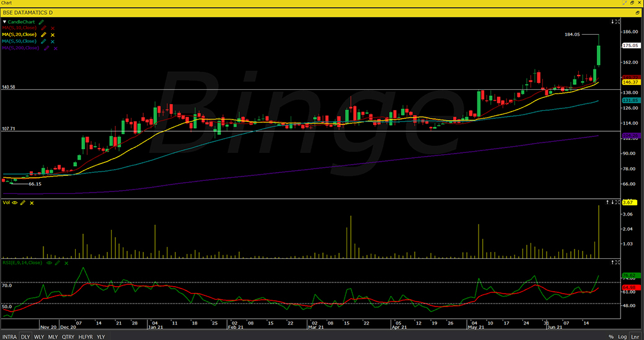Move the Vol panel up arrow

point(607,202)
